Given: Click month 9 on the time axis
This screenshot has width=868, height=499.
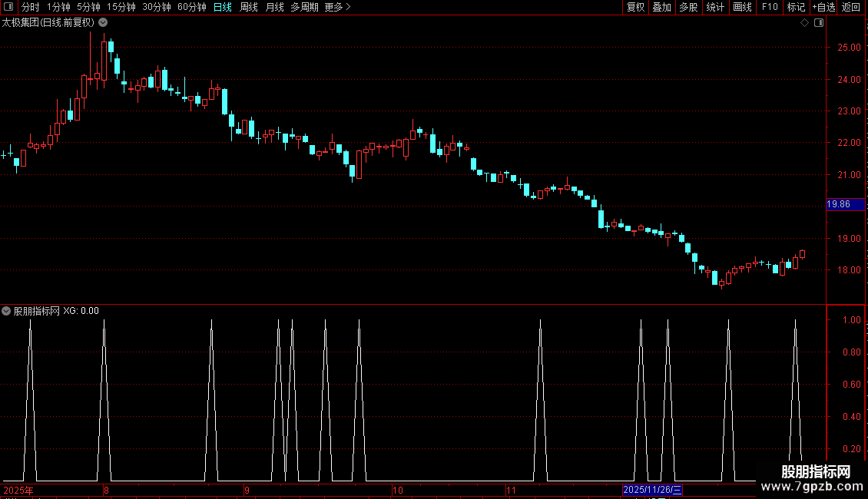Looking at the screenshot, I should (x=247, y=490).
